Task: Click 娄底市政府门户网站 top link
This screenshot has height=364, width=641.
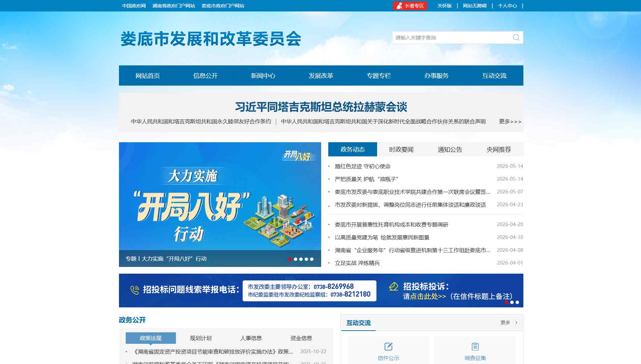Action: 223,6
